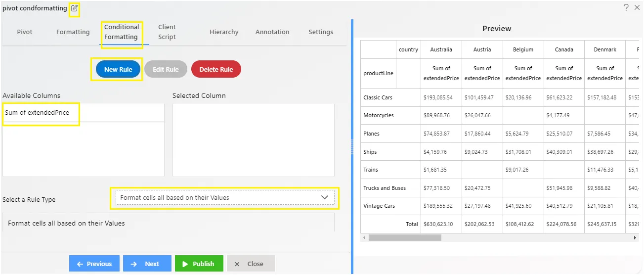Close the dialog with the X icon
Image resolution: width=644 pixels, height=275 pixels.
coord(637,7)
